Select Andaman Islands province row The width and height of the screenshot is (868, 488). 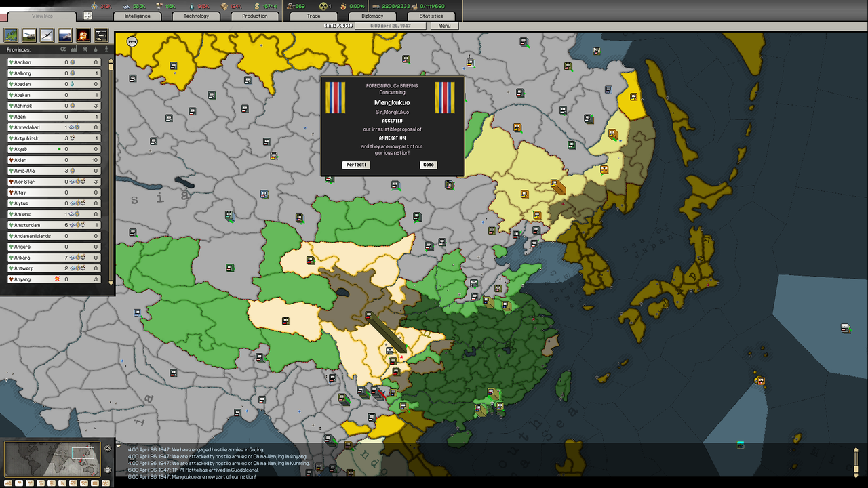click(x=54, y=236)
